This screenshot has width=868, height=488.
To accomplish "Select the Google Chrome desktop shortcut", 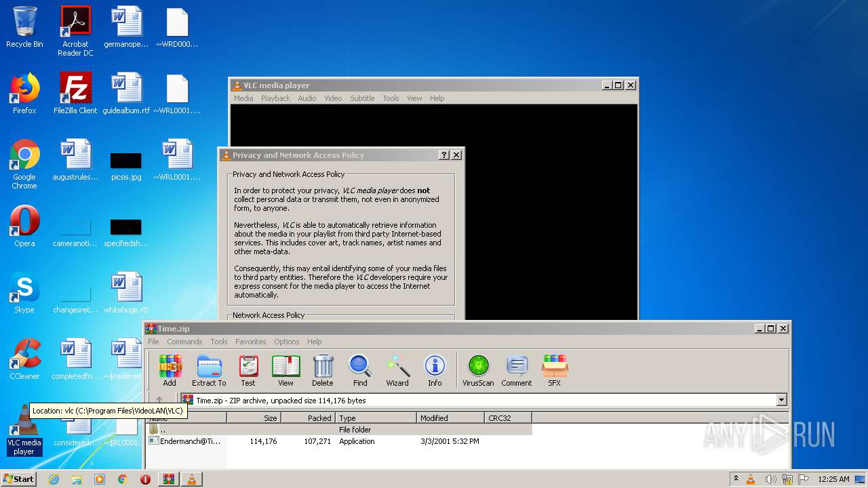I will tap(24, 164).
